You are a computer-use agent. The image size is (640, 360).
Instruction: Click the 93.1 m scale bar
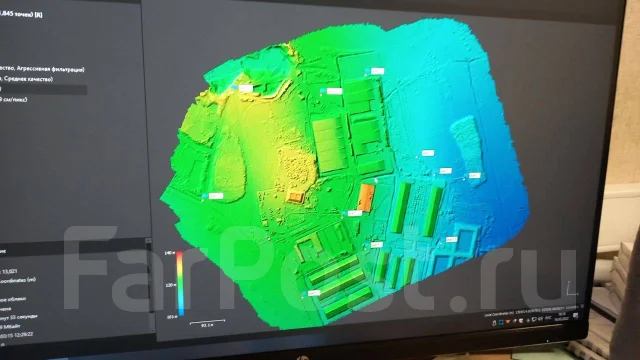point(207,323)
